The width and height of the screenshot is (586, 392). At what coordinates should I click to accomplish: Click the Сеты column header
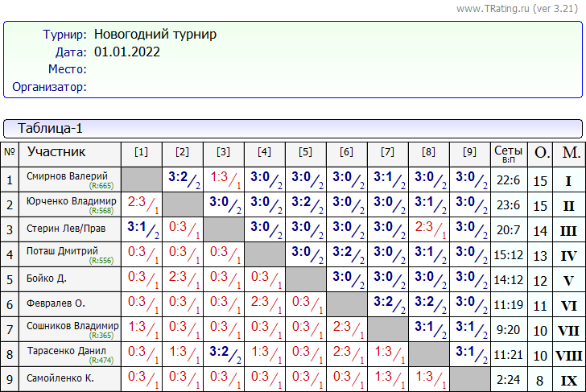tap(508, 152)
